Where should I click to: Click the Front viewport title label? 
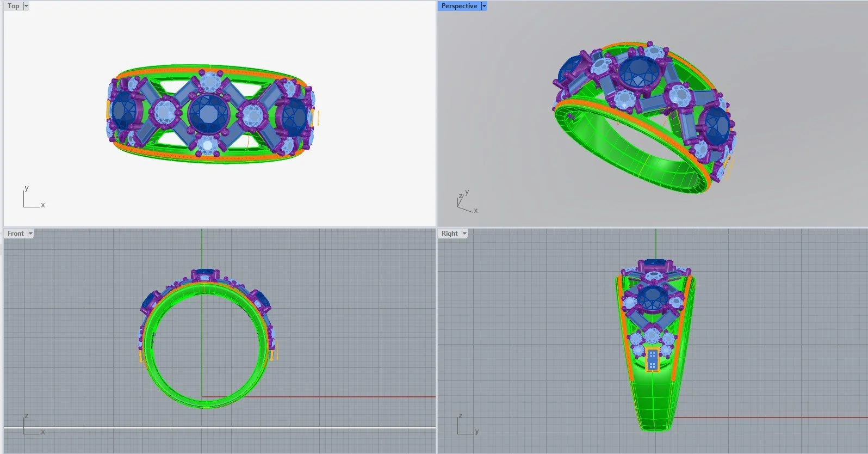(15, 234)
